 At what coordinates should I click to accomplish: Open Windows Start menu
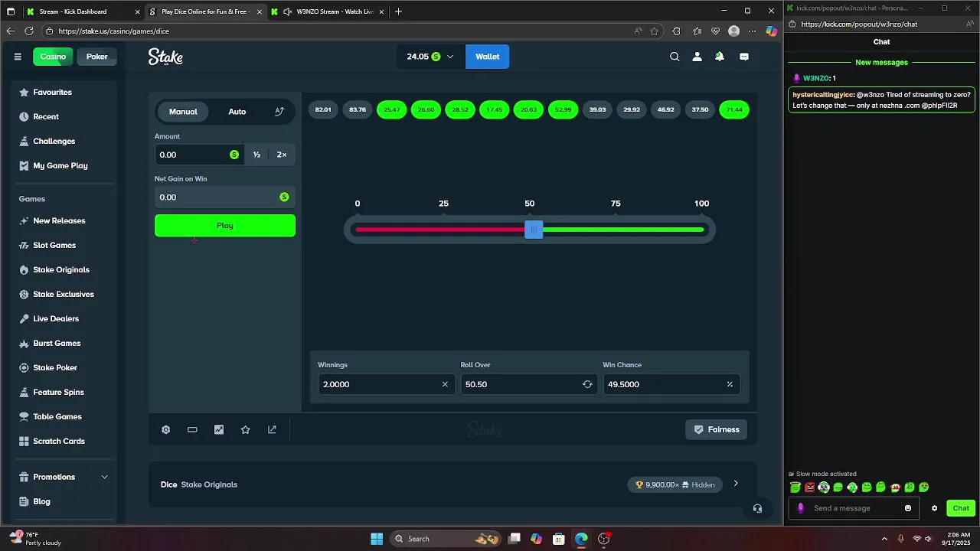coord(377,539)
